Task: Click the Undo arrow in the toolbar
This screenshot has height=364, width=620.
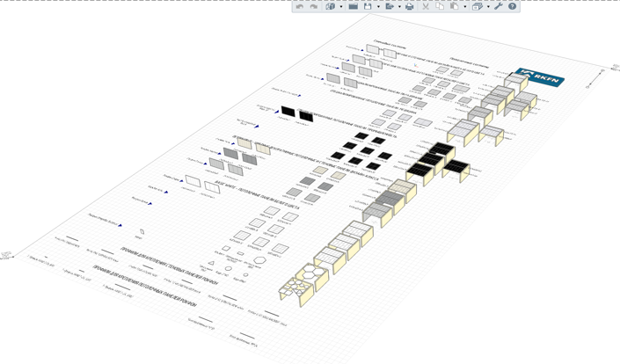Action: click(x=300, y=6)
